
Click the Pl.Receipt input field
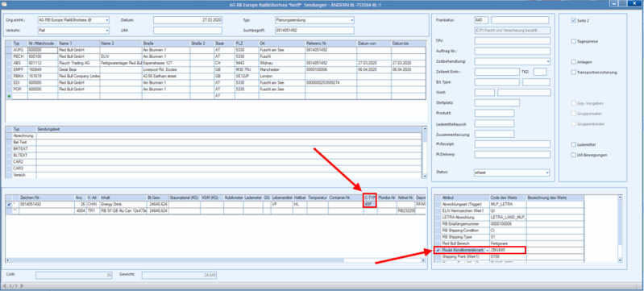point(512,144)
